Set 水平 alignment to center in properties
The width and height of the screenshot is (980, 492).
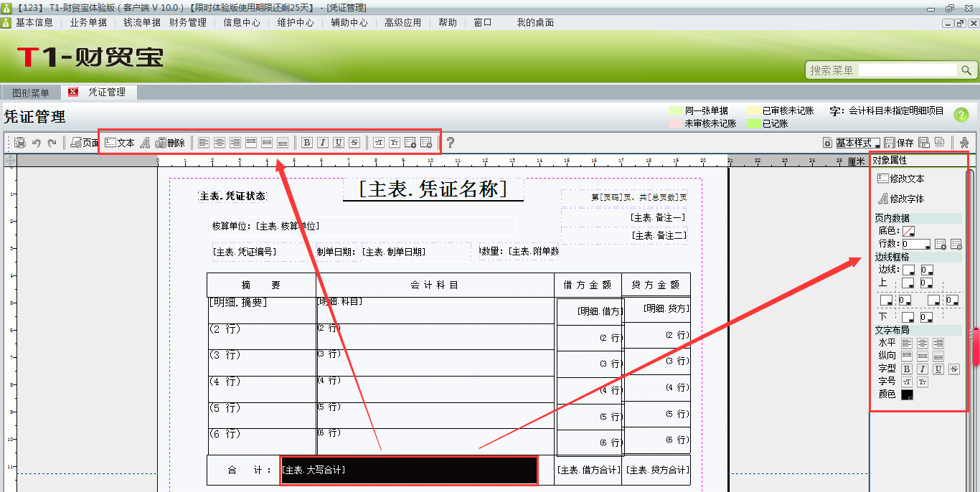point(923,344)
